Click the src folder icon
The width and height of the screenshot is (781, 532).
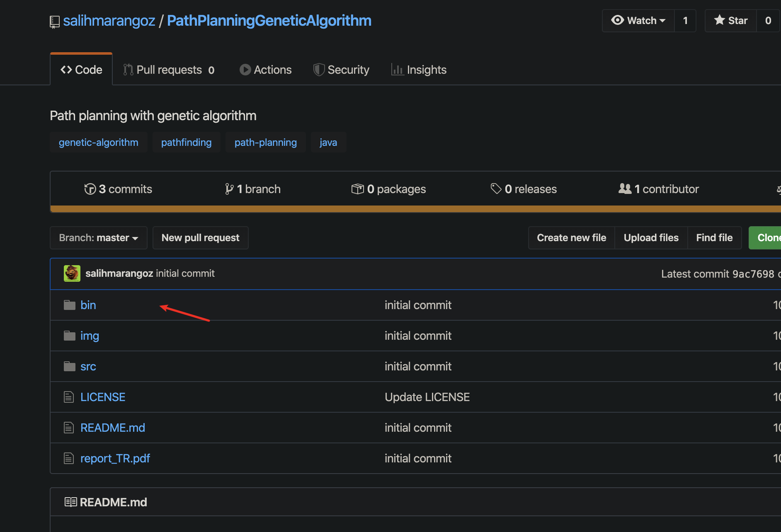pos(70,366)
